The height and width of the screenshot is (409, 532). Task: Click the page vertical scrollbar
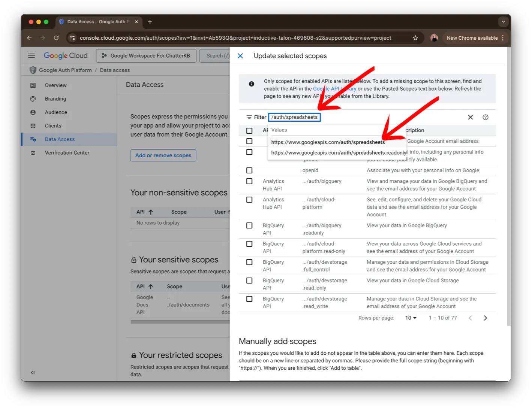point(508,187)
